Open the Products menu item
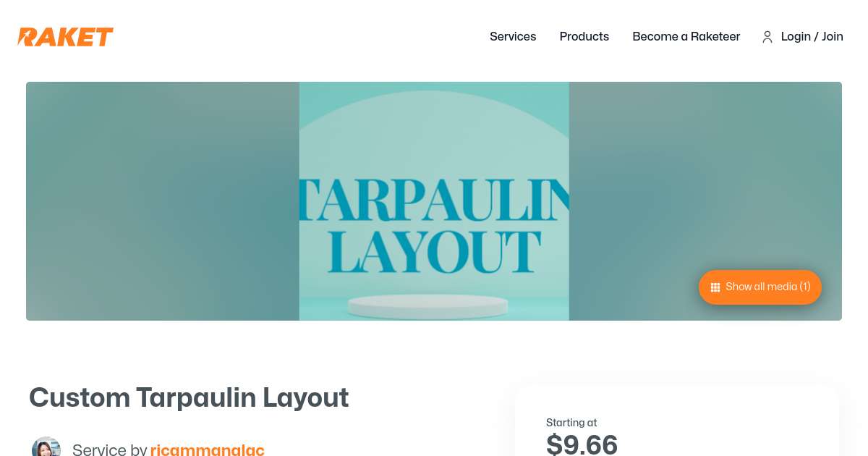868x456 pixels. (x=584, y=36)
